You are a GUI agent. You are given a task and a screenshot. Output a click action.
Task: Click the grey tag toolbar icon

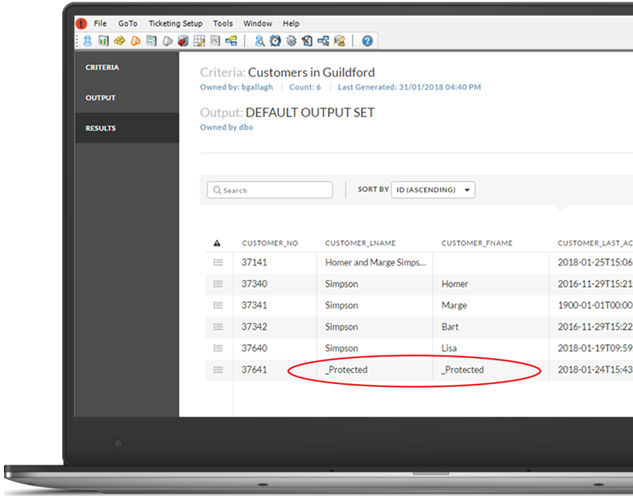[168, 41]
